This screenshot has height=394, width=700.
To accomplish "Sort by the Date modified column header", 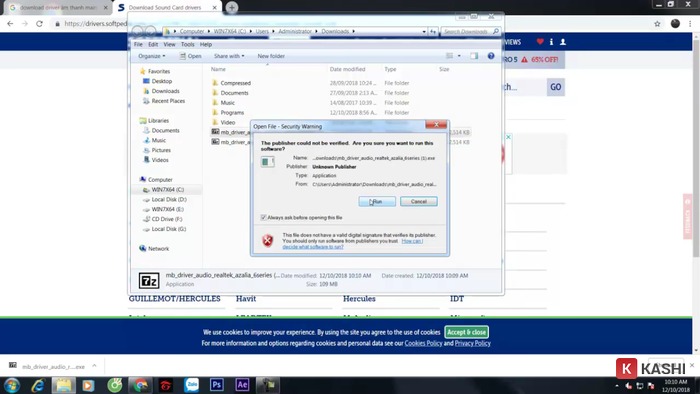I will (x=347, y=69).
